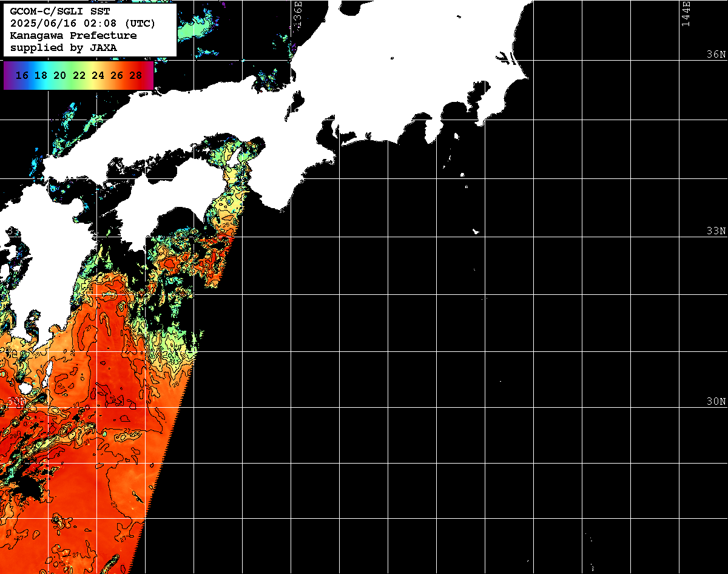This screenshot has width=728, height=574.
Task: Click the value 20 on the temperature color bar
Action: (x=59, y=76)
